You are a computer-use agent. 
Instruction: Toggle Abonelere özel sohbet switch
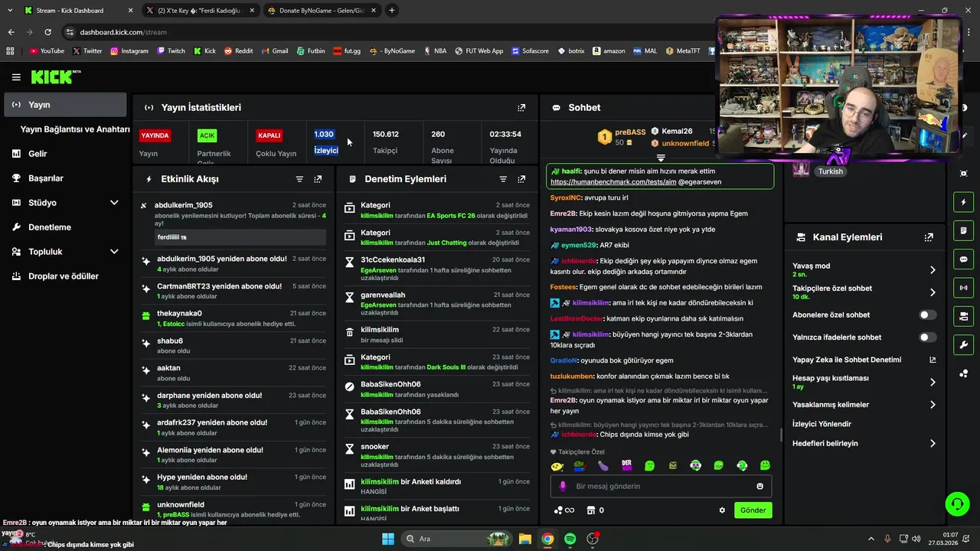click(927, 315)
